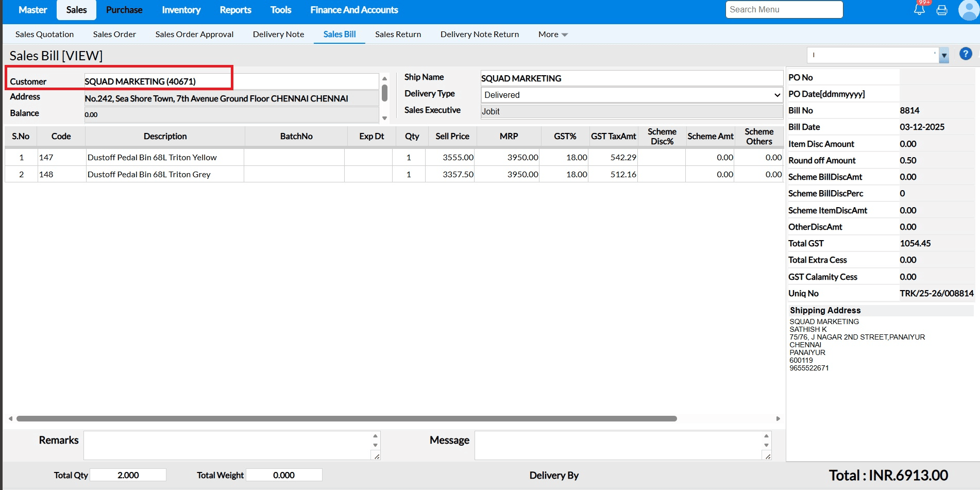980x490 pixels.
Task: Click inside the Search Menu field
Action: tap(784, 10)
